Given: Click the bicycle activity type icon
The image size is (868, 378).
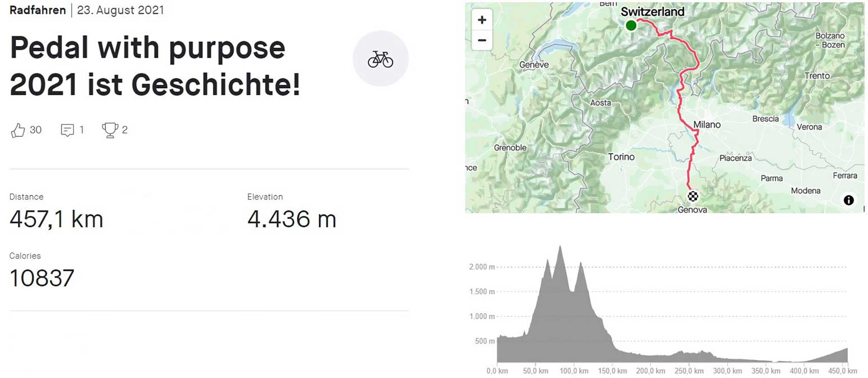Looking at the screenshot, I should [380, 59].
